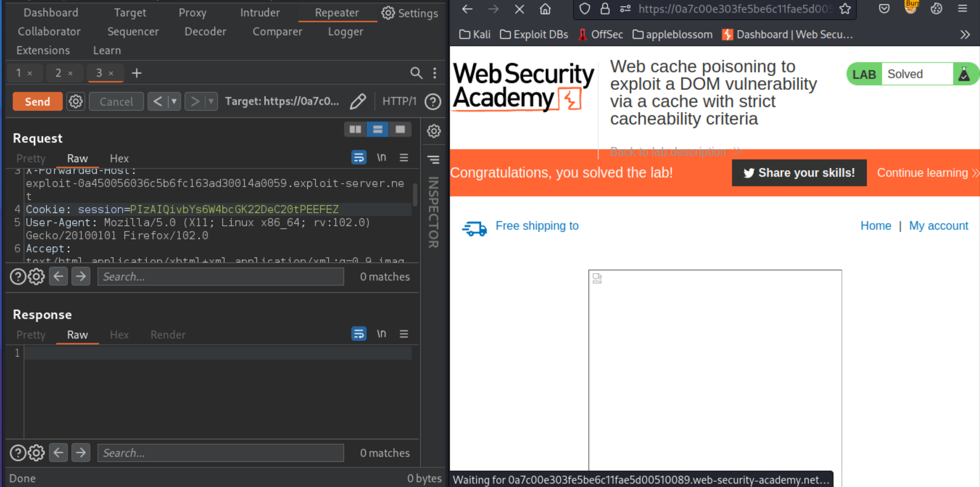Add a new Repeater tab with plus
Image resolution: width=980 pixels, height=487 pixels.
(x=137, y=73)
